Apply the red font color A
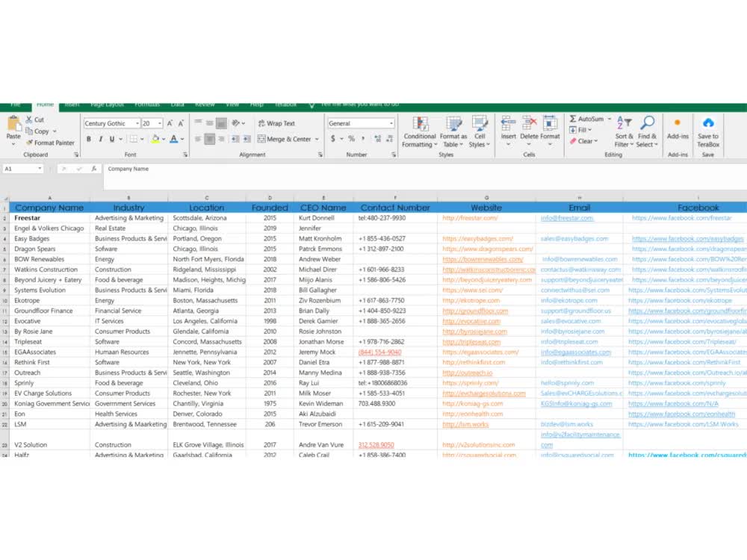The height and width of the screenshot is (560, 747). [174, 139]
